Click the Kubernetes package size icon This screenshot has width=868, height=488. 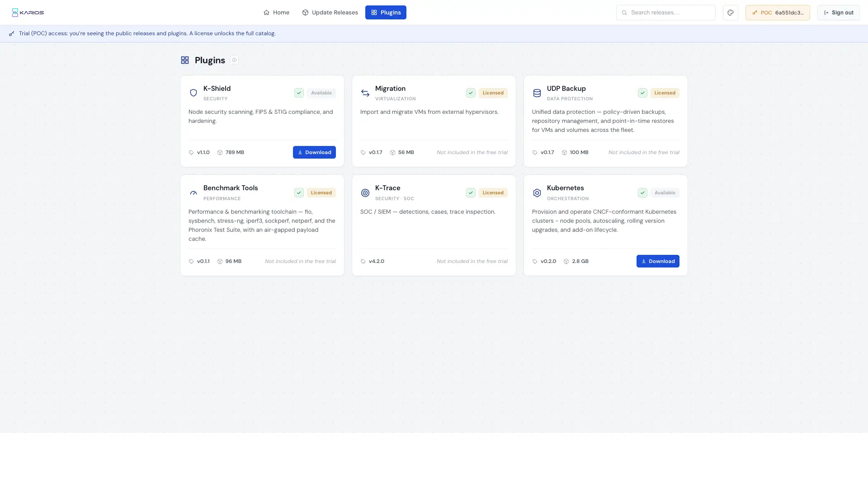pyautogui.click(x=566, y=262)
